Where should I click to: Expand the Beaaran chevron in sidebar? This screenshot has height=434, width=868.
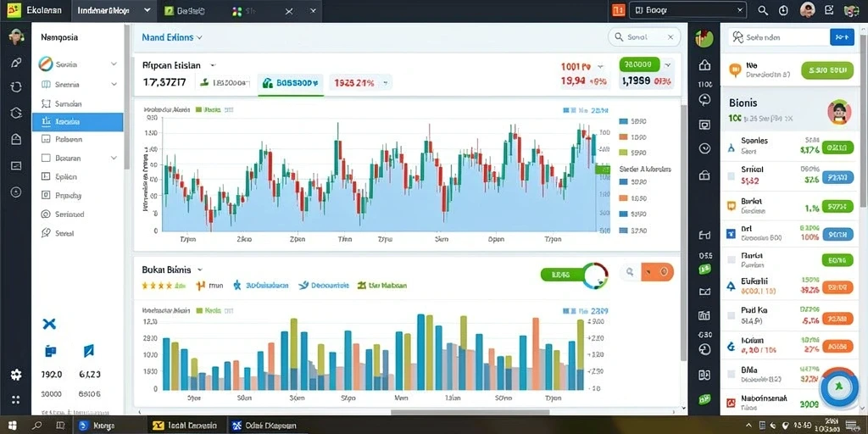click(114, 158)
